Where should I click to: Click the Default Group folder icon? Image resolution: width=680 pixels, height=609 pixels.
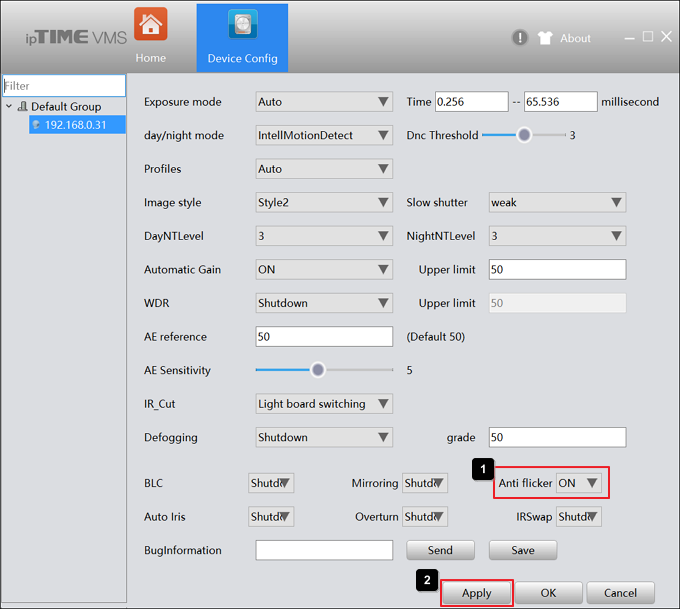coord(22,106)
